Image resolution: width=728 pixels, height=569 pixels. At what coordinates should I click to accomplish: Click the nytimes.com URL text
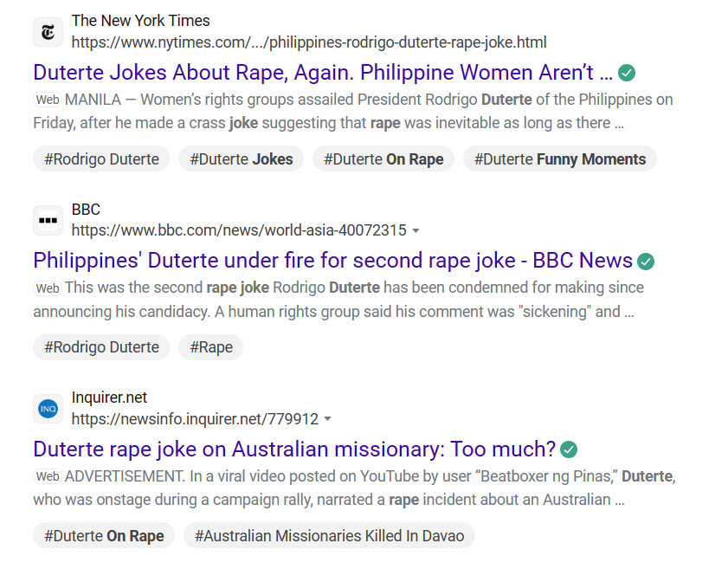click(309, 42)
